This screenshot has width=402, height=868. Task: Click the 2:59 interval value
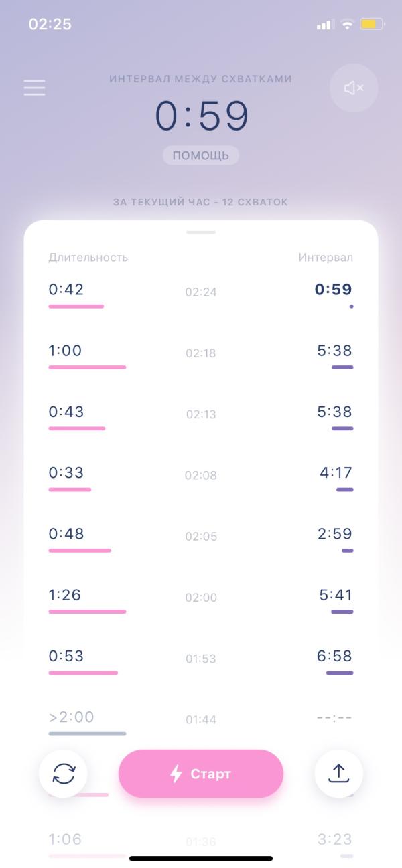(336, 534)
